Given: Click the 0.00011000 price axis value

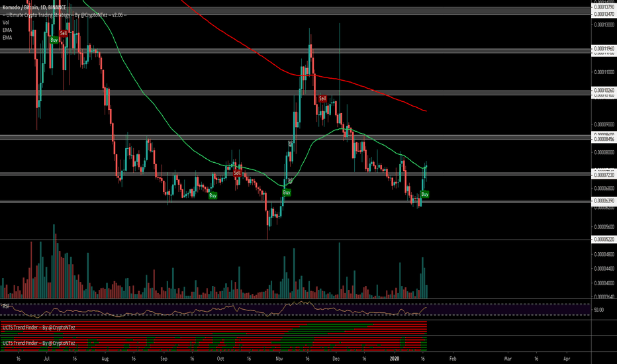Looking at the screenshot, I should [604, 72].
